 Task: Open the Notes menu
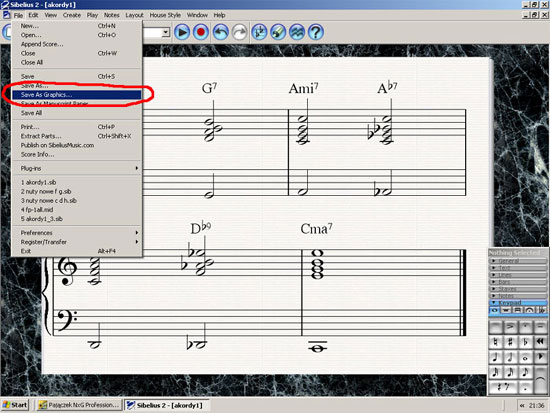coord(112,15)
